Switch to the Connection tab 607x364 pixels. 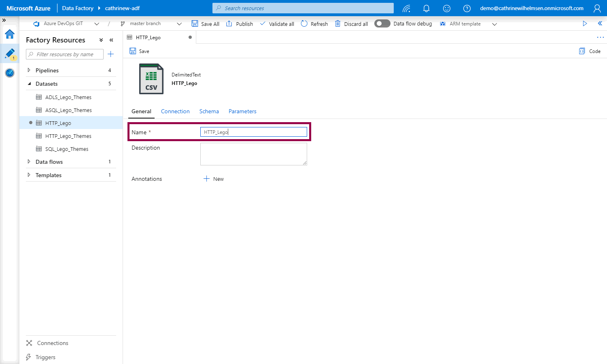click(x=175, y=111)
